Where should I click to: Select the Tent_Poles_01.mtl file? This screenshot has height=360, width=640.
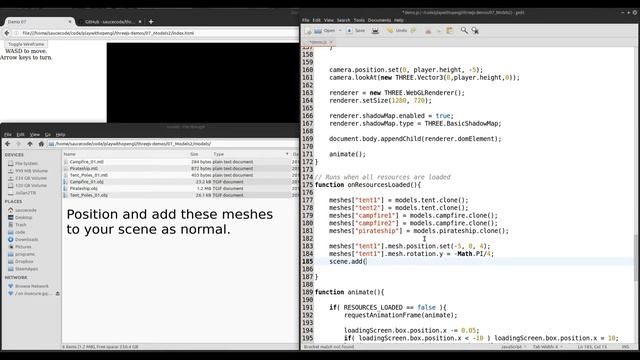tap(89, 175)
